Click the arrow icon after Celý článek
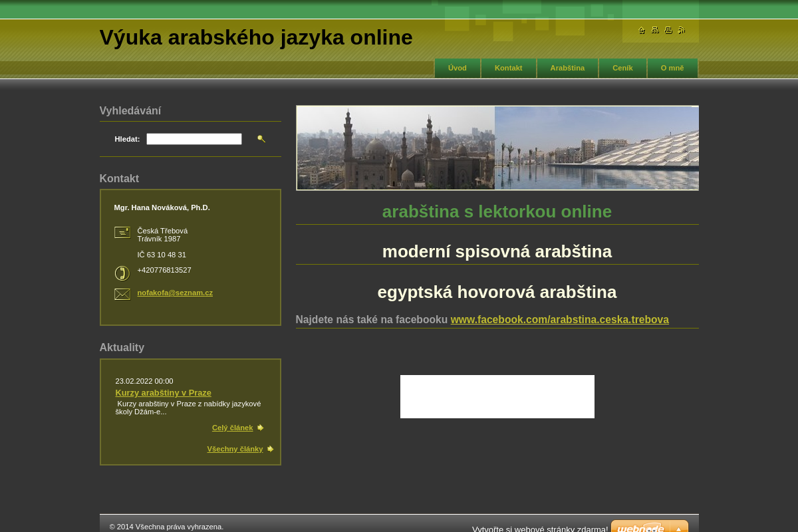Viewport: 798px width, 532px height. (x=260, y=427)
